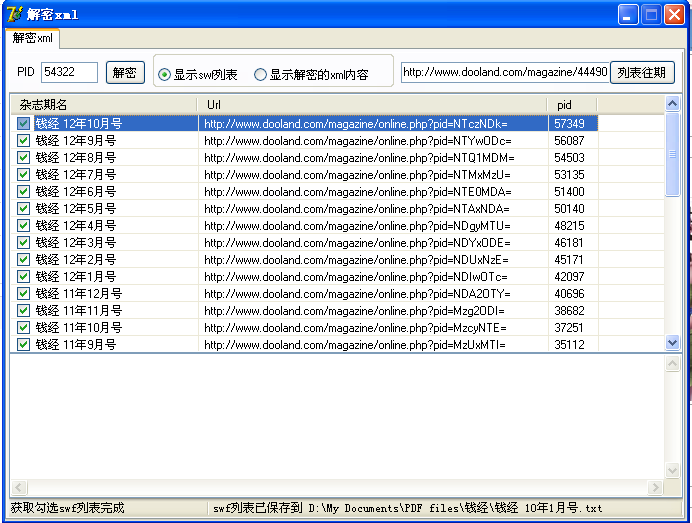
Task: Click the URL ending pid=NTMxMzU=
Action: pyautogui.click(x=357, y=175)
